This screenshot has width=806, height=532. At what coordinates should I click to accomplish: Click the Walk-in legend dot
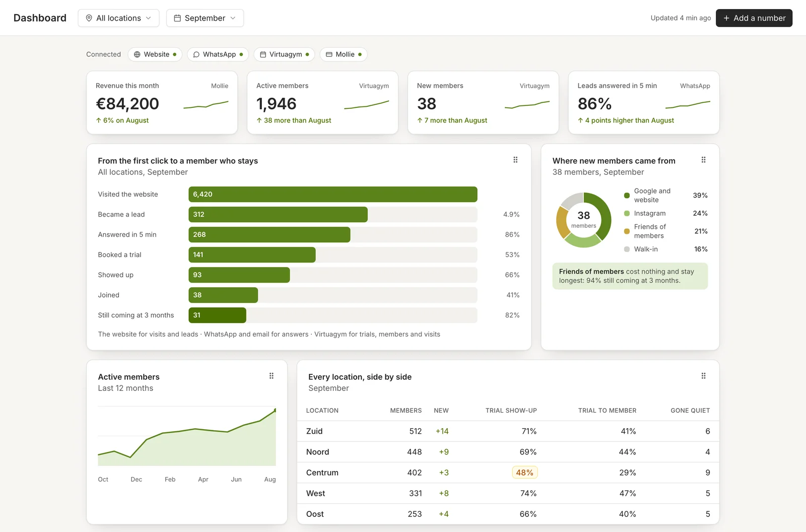click(627, 249)
